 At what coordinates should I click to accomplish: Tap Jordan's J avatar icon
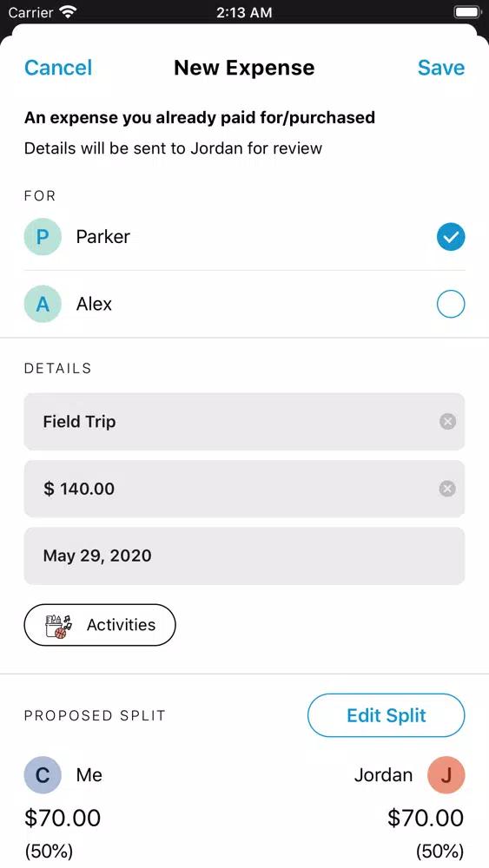[446, 775]
